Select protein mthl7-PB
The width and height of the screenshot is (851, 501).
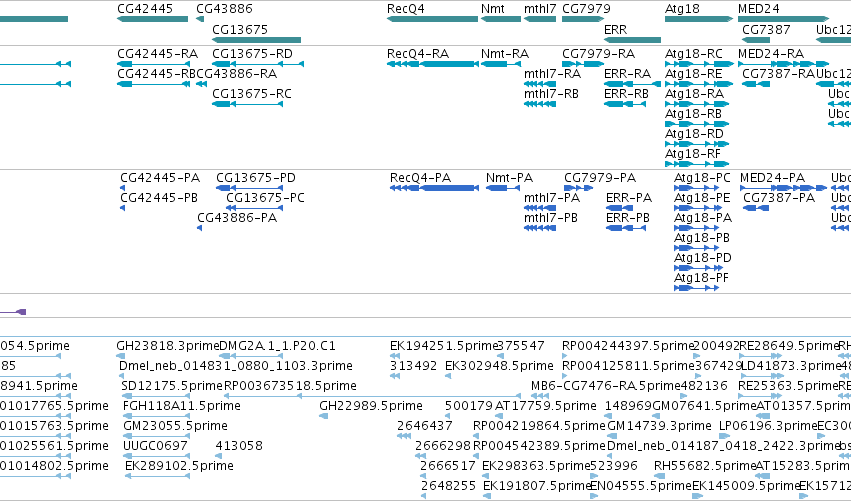tap(551, 218)
